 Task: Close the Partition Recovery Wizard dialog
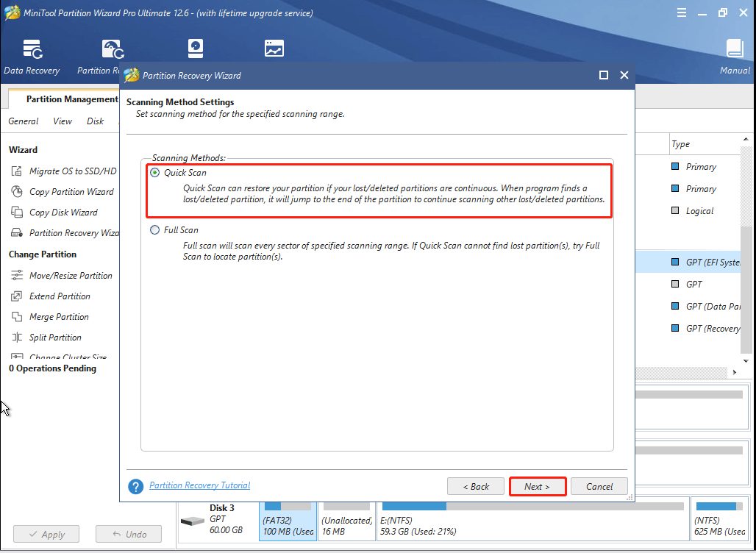(x=624, y=75)
